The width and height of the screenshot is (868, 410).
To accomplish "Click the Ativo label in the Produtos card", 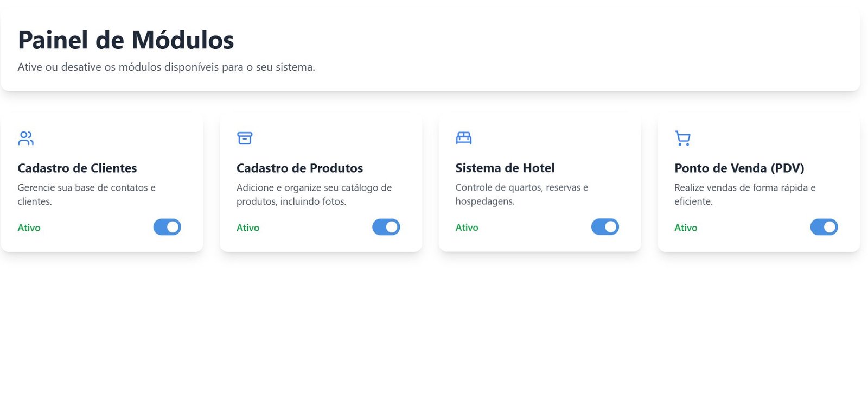I will click(248, 228).
